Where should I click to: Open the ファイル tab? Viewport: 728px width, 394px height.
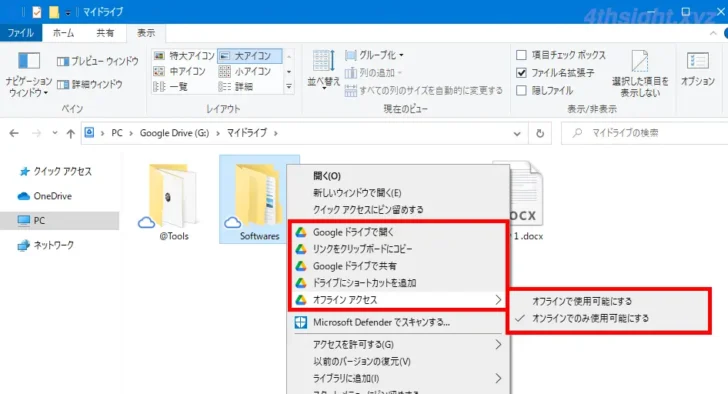21,33
